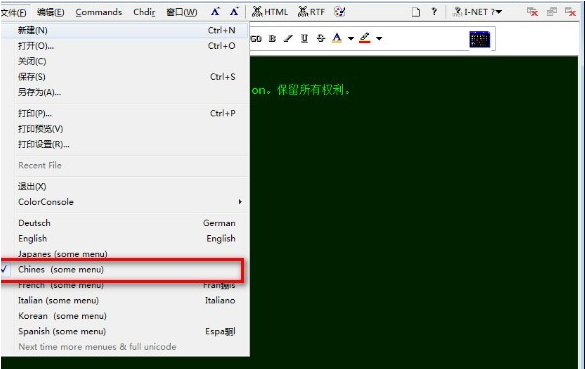Expand the ColorConsole submenu
This screenshot has height=369, width=585.
(125, 202)
